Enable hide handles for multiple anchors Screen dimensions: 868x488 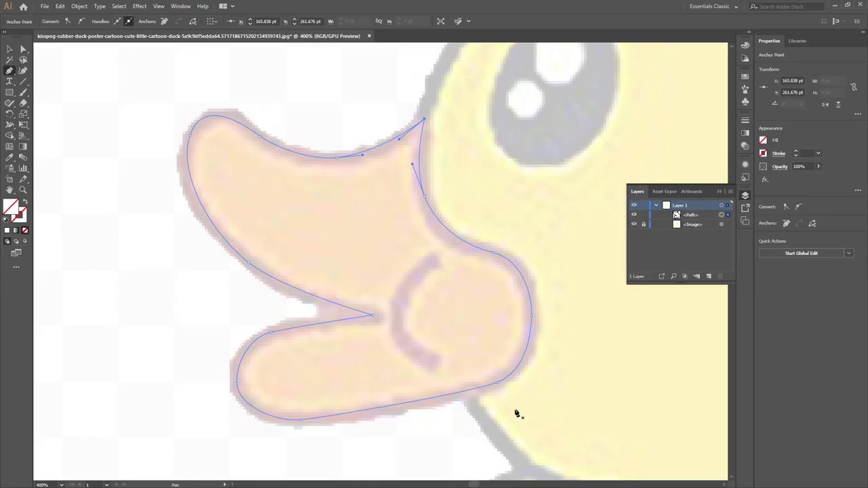(128, 21)
